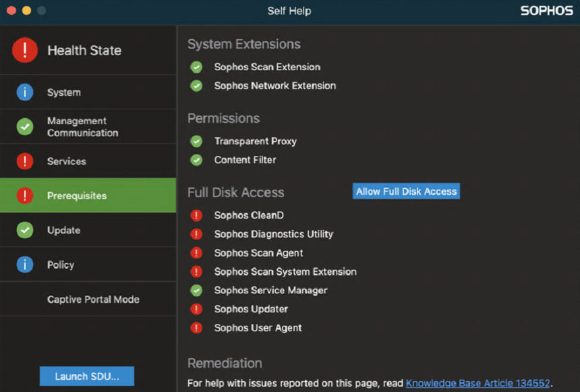Switch to the Services section
580x392 pixels.
coord(88,161)
